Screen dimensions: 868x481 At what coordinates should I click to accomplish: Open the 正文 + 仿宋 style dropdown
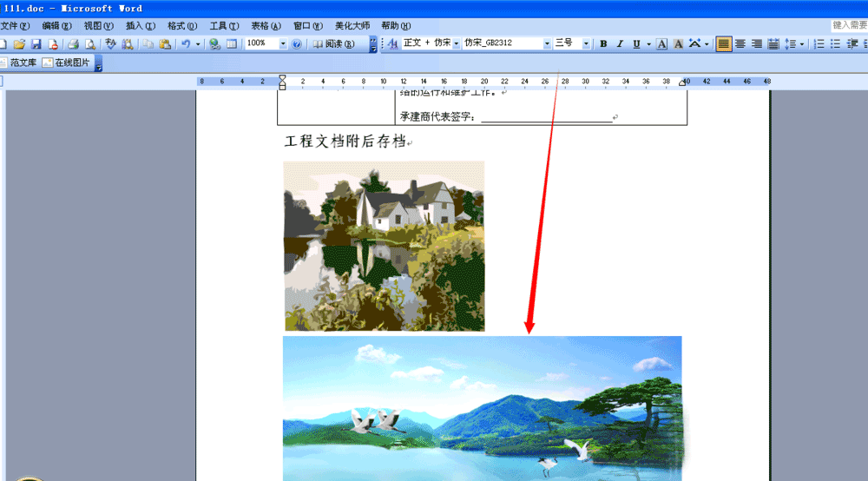click(x=457, y=43)
